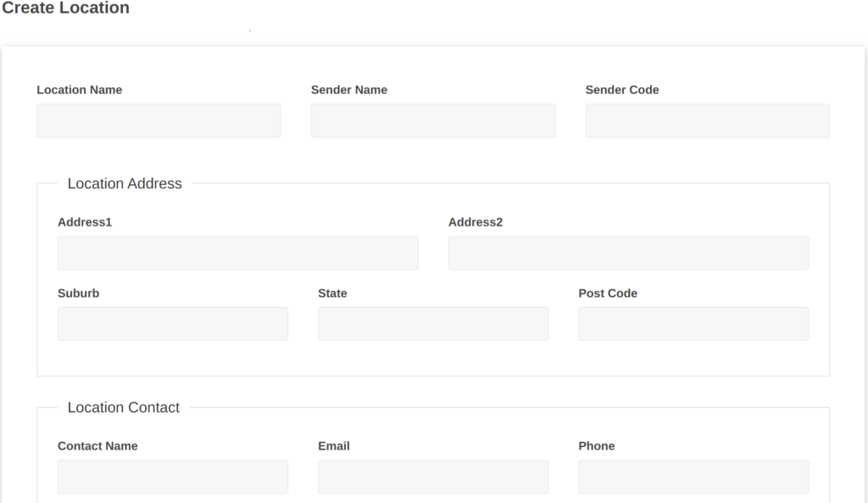The image size is (868, 503).
Task: Select the Email input field
Action: [x=432, y=477]
